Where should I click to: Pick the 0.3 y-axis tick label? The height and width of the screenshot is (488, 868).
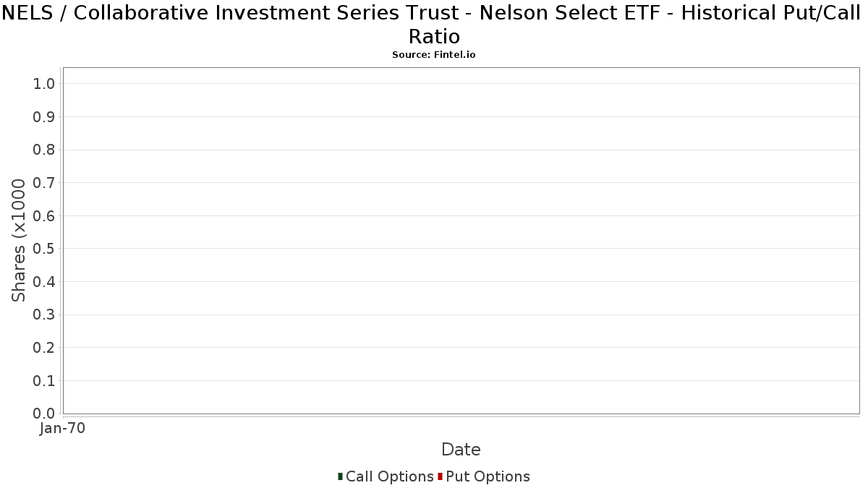[x=44, y=314]
